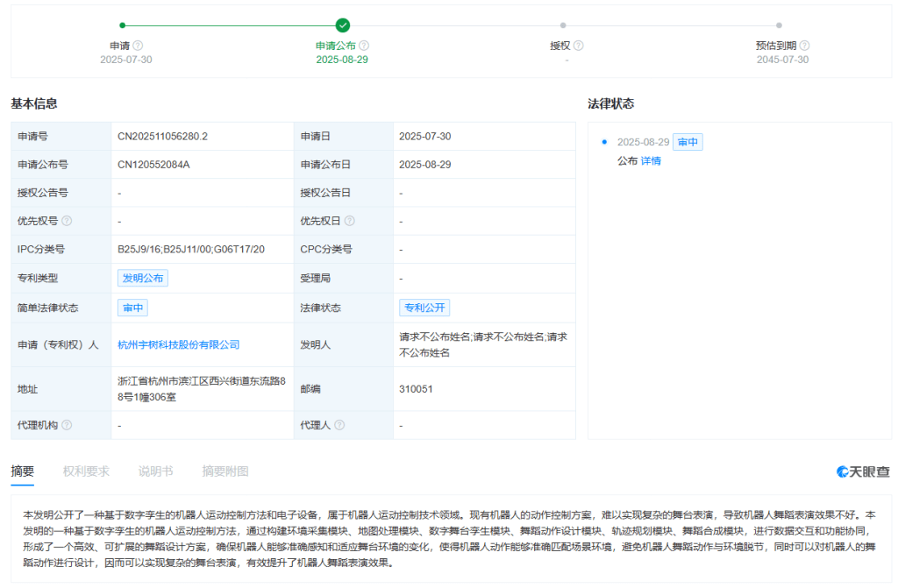Click help icon next to 优先权号
This screenshot has height=588, width=898.
pyautogui.click(x=67, y=221)
